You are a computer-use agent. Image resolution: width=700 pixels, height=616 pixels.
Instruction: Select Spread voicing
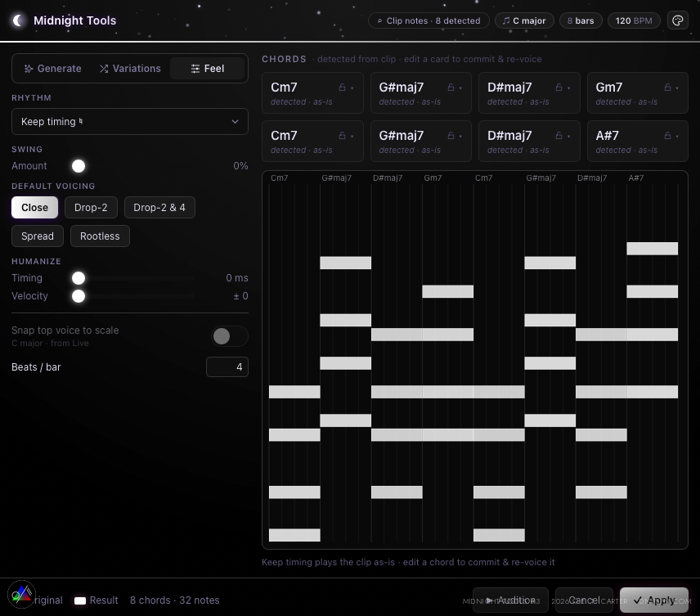point(38,236)
